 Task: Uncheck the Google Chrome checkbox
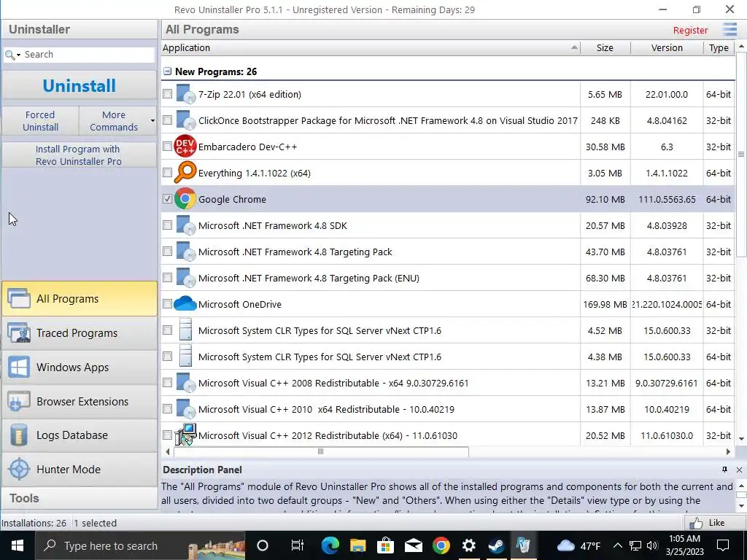click(167, 198)
